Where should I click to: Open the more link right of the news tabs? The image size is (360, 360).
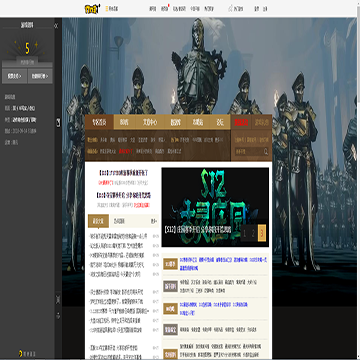[x=154, y=221]
